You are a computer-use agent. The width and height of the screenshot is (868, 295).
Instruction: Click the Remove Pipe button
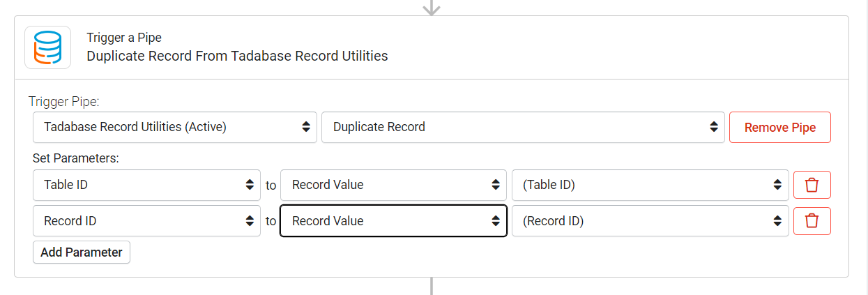(x=780, y=127)
